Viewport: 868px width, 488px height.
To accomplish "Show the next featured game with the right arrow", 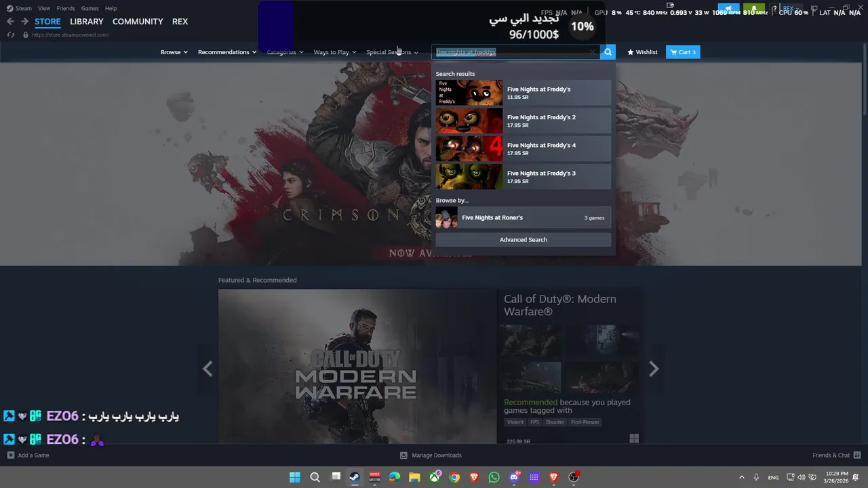I will [654, 369].
